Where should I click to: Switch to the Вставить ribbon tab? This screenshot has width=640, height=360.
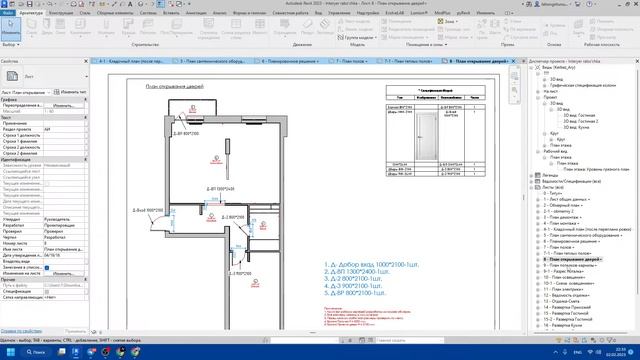[x=171, y=13]
